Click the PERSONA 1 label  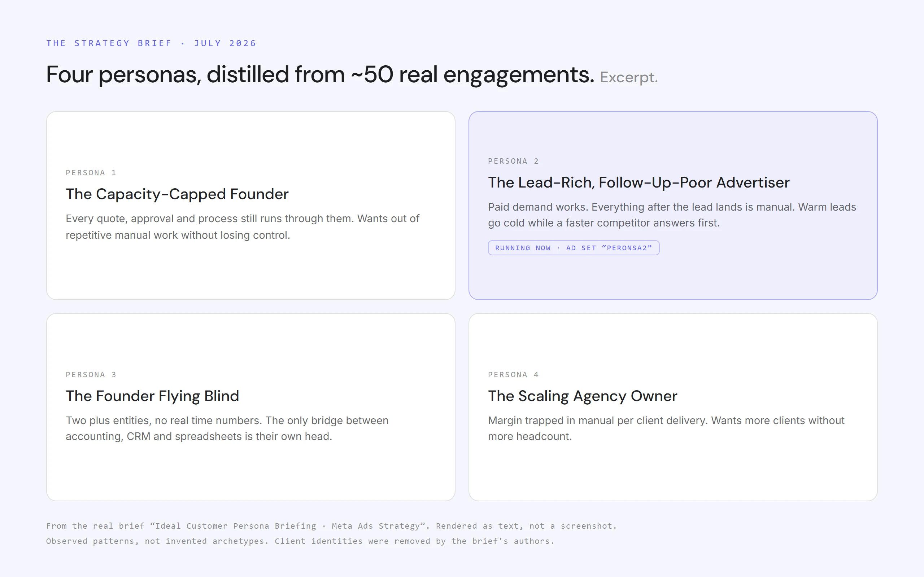click(91, 173)
